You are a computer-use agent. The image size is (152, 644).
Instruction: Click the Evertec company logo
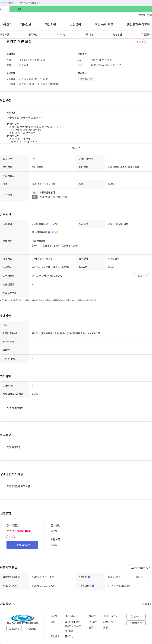pos(22,620)
